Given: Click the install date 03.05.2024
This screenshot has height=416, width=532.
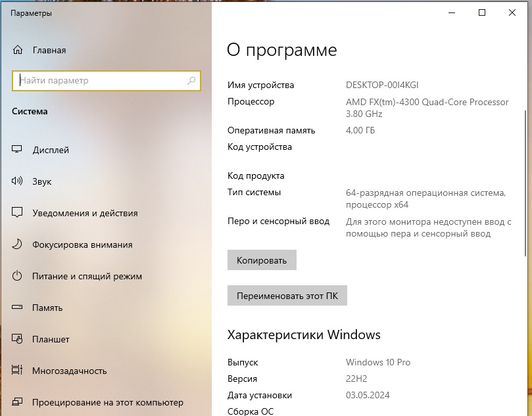Looking at the screenshot, I should [x=368, y=395].
